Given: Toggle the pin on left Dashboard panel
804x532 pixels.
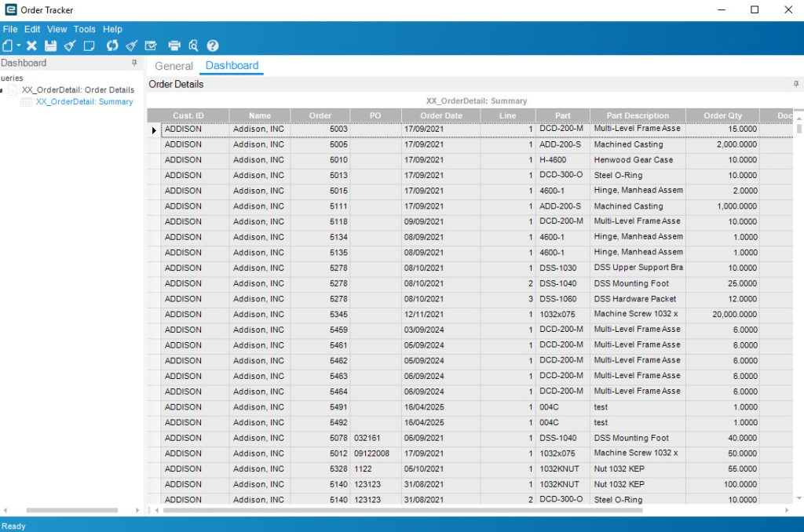Looking at the screenshot, I should coord(134,63).
